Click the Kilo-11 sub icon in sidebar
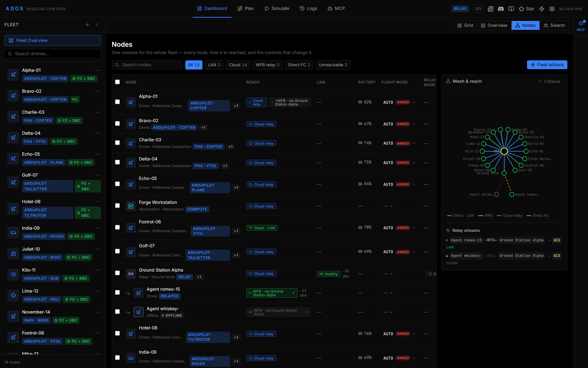The height and width of the screenshot is (368, 588). click(x=13, y=275)
